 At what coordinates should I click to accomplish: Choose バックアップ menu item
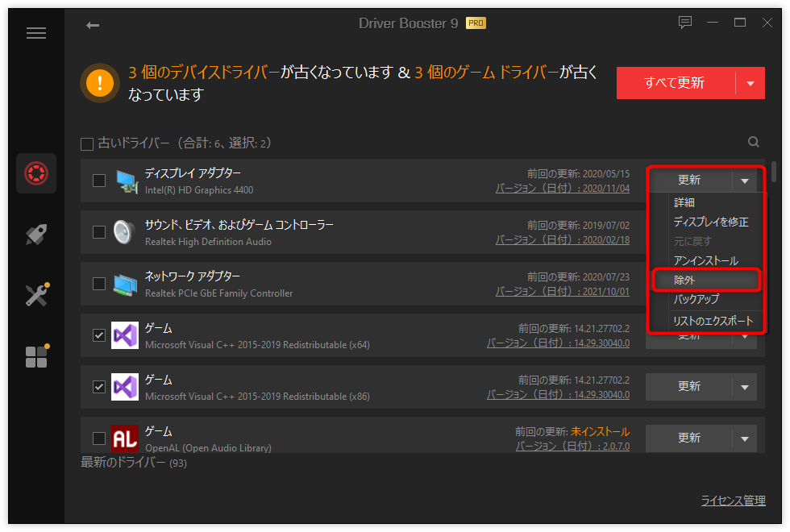pyautogui.click(x=696, y=299)
